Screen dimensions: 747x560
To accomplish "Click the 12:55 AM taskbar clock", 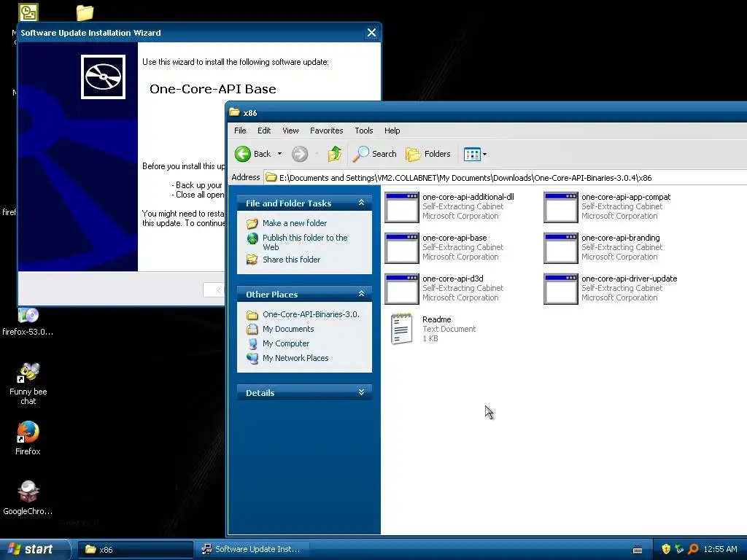I will 720,549.
